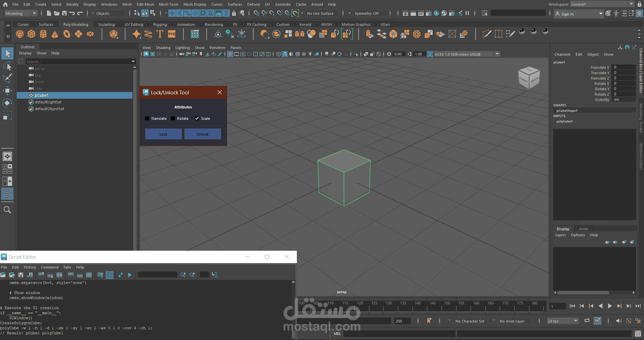Create a polygon cube from the shelf
Viewport: 644px width, 340px height.
click(32, 34)
